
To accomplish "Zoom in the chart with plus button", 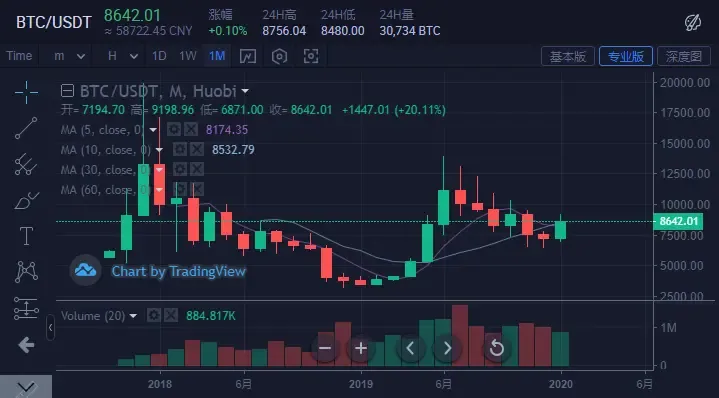I will click(x=361, y=348).
